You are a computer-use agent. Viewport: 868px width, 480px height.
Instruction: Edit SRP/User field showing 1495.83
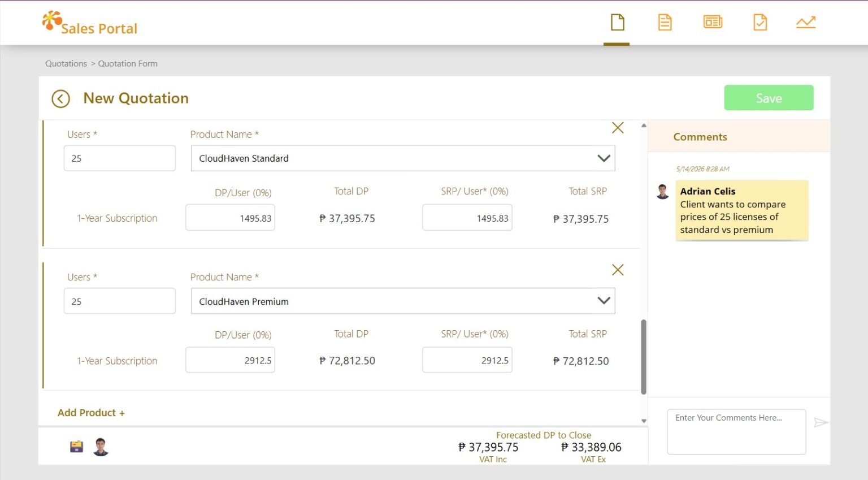(467, 218)
